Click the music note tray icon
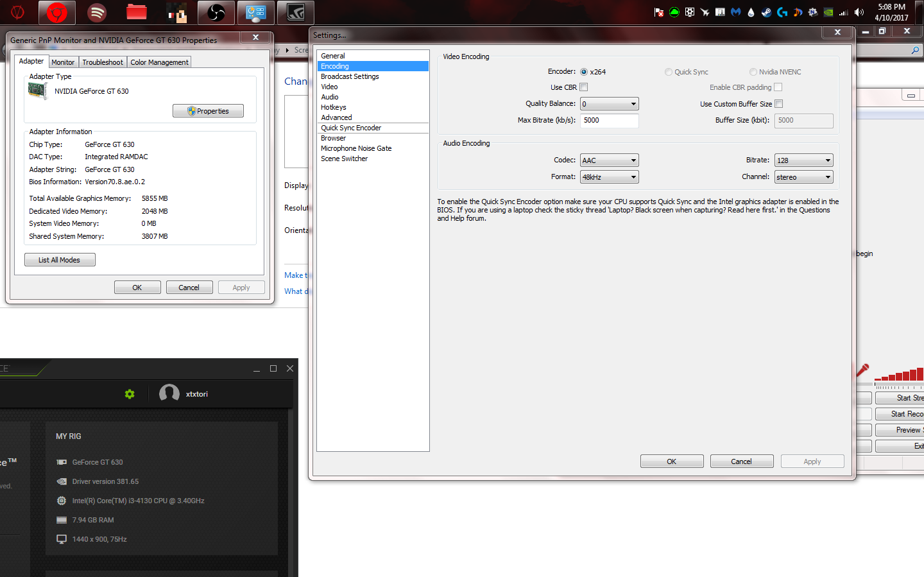The image size is (924, 577). click(x=798, y=12)
